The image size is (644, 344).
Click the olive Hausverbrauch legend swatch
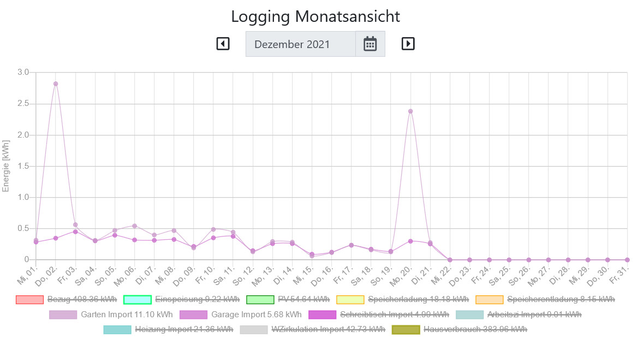click(406, 329)
